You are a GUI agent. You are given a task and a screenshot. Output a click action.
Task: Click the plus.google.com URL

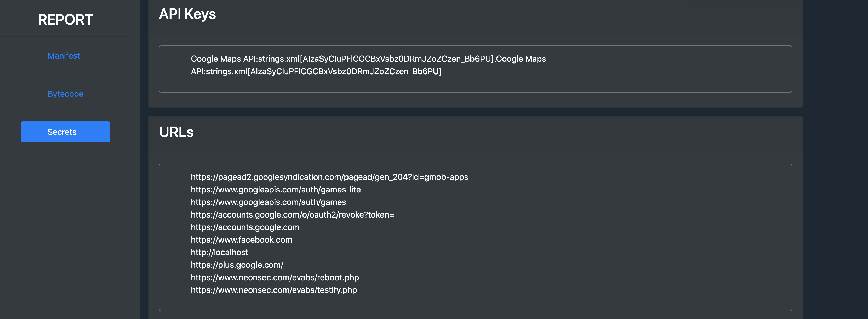237,265
